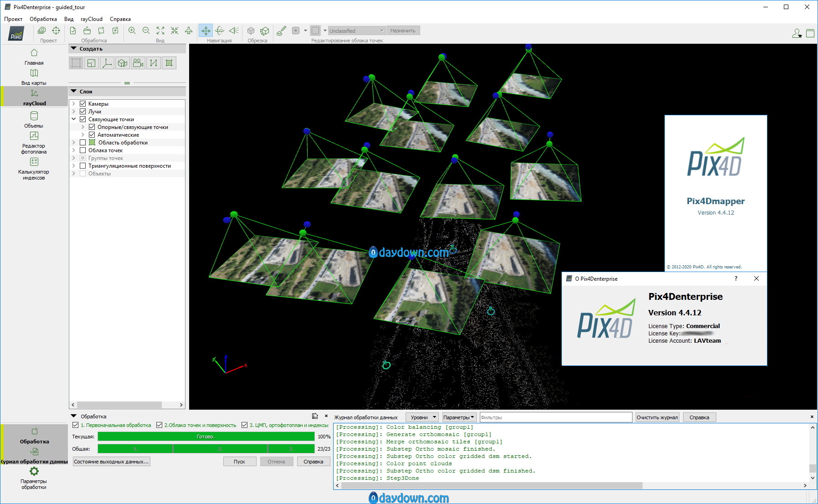Image resolution: width=818 pixels, height=504 pixels.
Task: Toggle step 3 ЦМП, ортофотоплан checkbox
Action: coord(244,425)
